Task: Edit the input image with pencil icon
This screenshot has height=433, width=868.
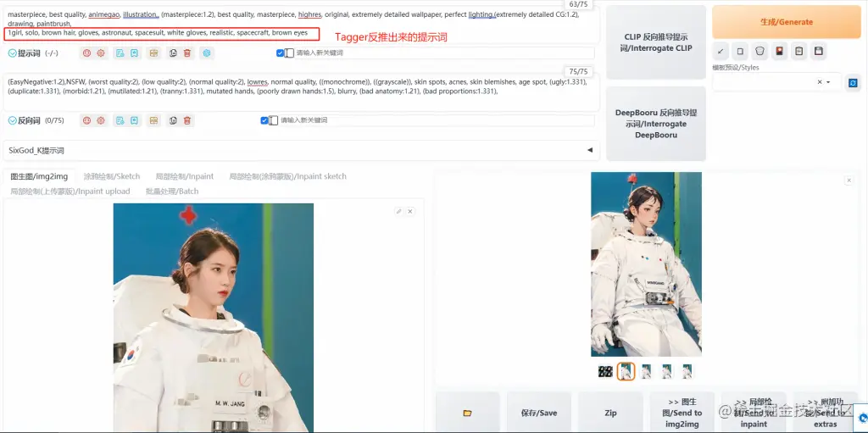Action: click(x=398, y=211)
